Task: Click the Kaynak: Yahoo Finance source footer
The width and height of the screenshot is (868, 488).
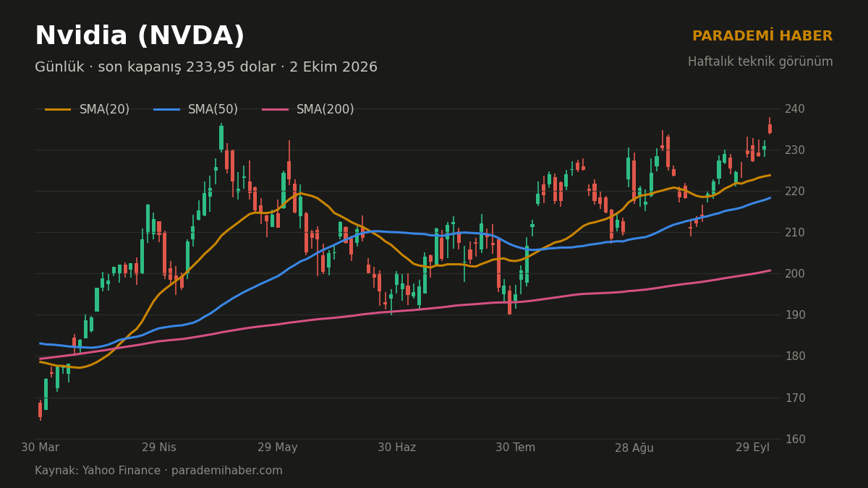Action: 158,471
